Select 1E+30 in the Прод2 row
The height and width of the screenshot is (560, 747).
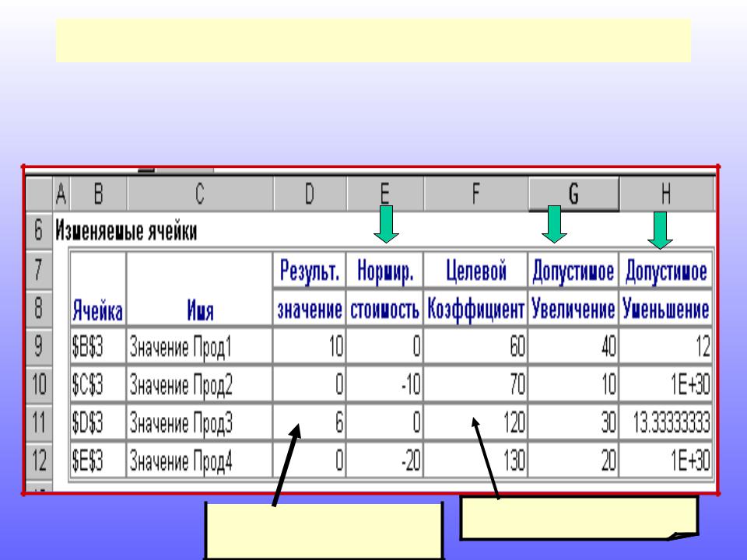[665, 384]
